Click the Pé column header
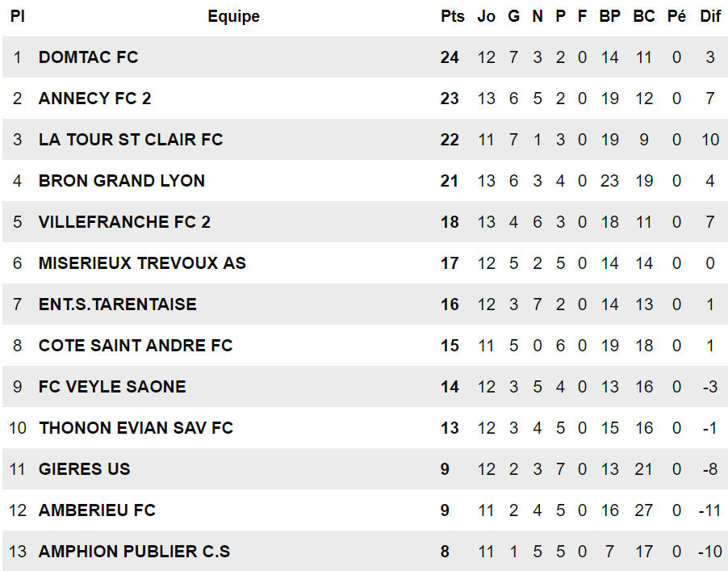The image size is (728, 571). (x=676, y=16)
